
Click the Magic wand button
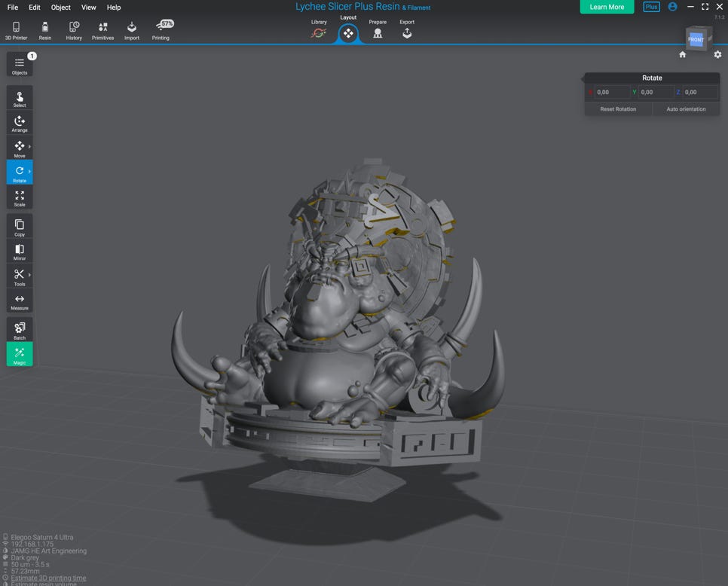(20, 355)
